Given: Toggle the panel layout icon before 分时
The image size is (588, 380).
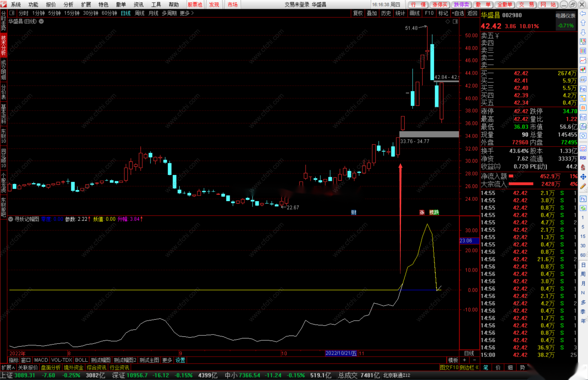Looking at the screenshot, I should pyautogui.click(x=12, y=13).
